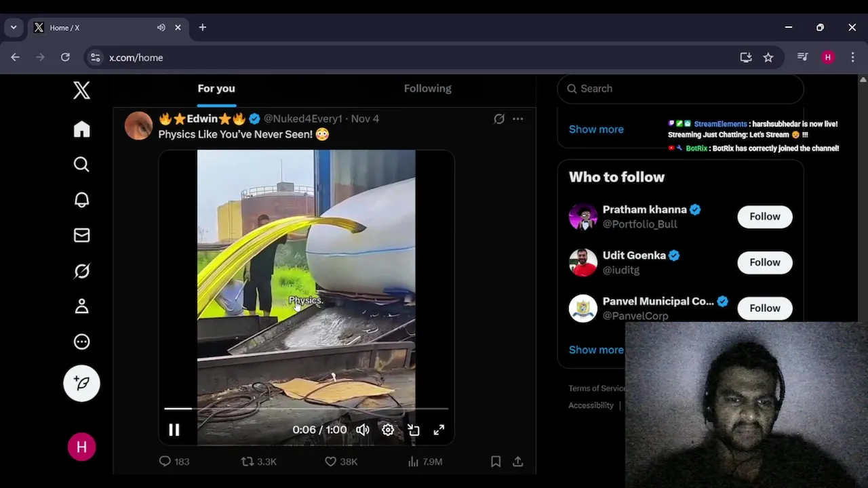Bookmark the post
This screenshot has width=868, height=488.
496,462
